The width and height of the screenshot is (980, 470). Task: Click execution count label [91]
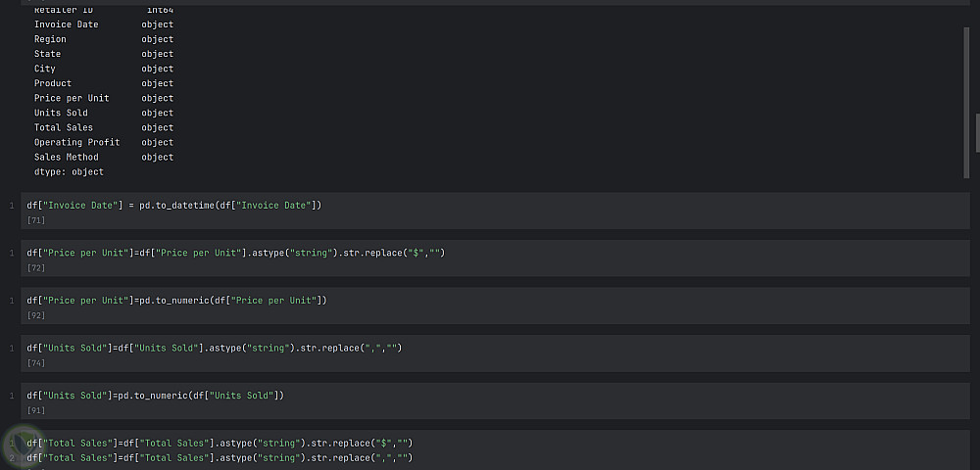[x=36, y=410]
